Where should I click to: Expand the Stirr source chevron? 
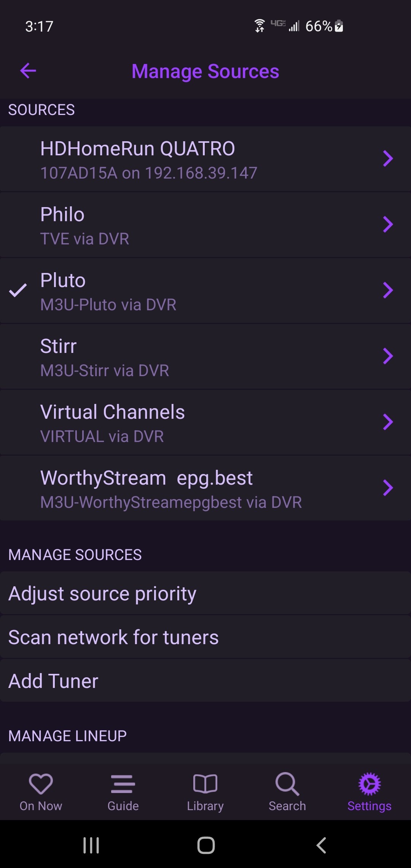(x=388, y=356)
